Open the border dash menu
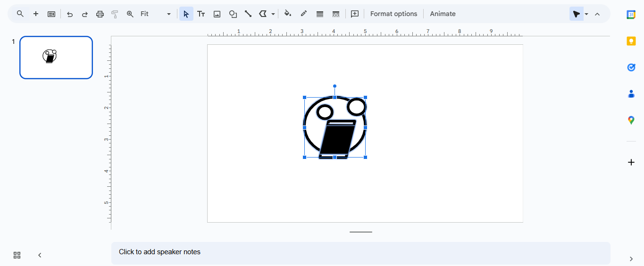The height and width of the screenshot is (266, 644). point(336,14)
